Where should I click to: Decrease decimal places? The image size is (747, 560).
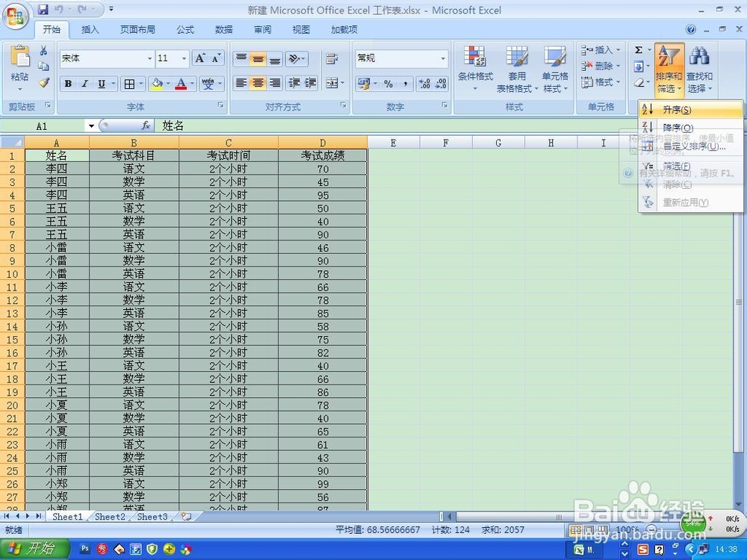point(441,84)
